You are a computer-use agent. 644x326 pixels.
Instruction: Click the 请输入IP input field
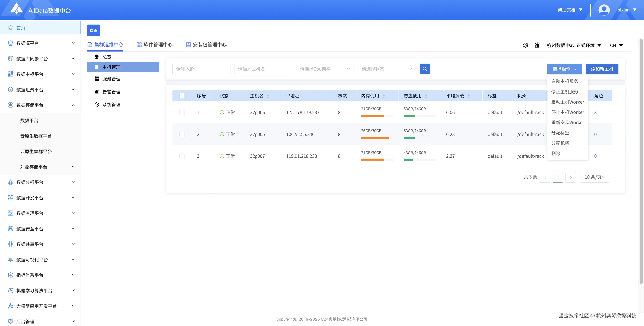pyautogui.click(x=201, y=69)
